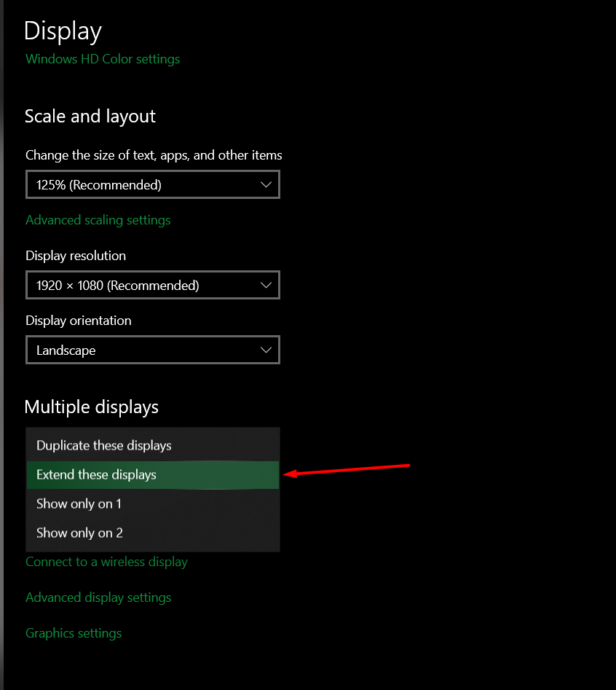Click the chevron arrow on the resolution dropdown
616x690 pixels.
(x=266, y=286)
